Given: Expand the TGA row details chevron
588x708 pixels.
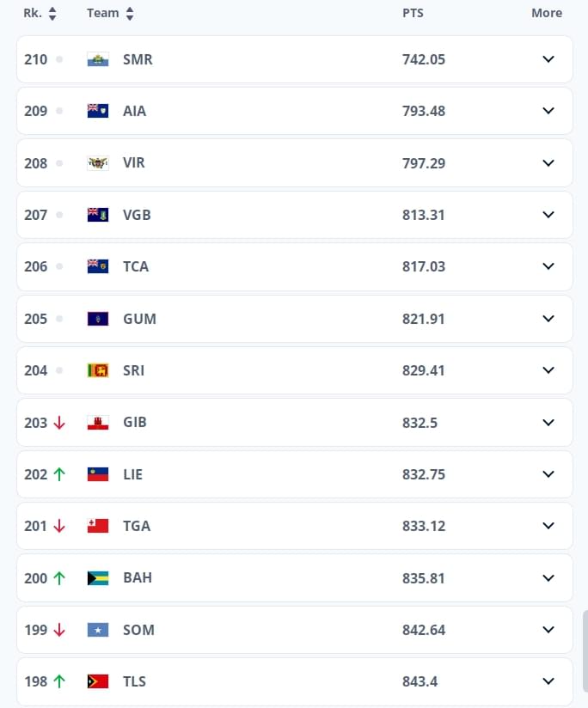Looking at the screenshot, I should coord(548,526).
